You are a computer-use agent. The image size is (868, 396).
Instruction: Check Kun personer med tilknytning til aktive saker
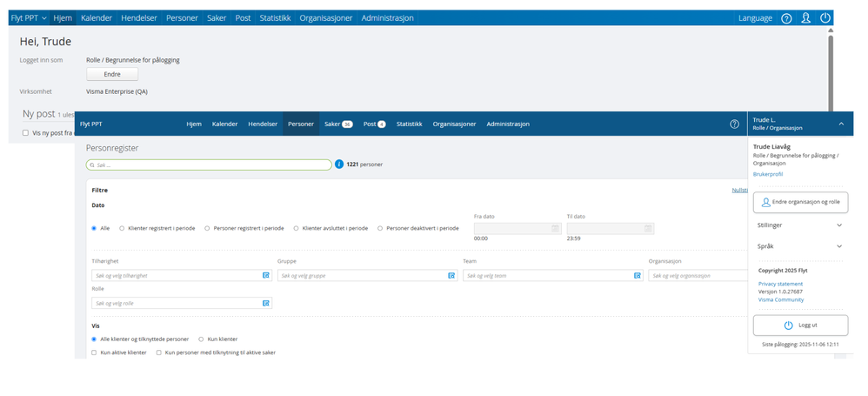[x=159, y=352]
